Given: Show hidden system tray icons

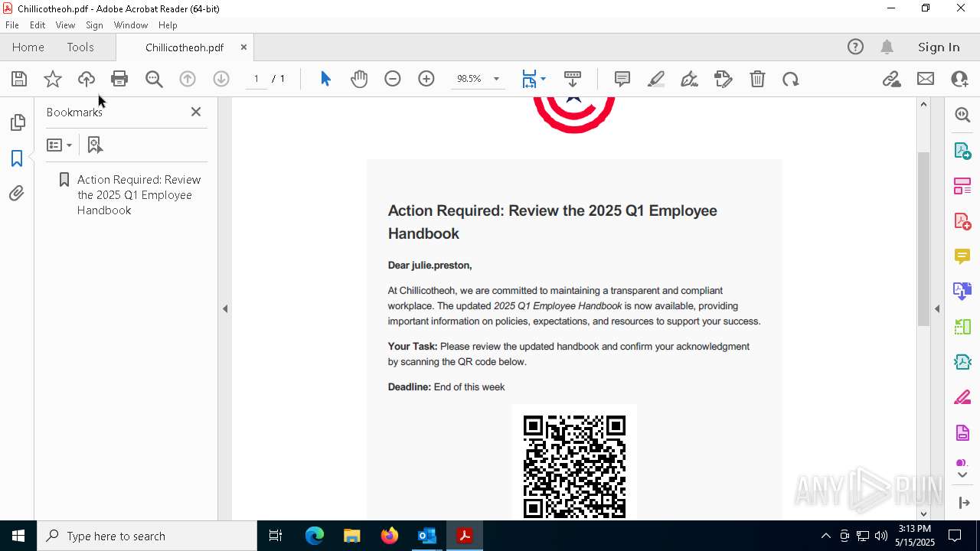Looking at the screenshot, I should coord(825,536).
